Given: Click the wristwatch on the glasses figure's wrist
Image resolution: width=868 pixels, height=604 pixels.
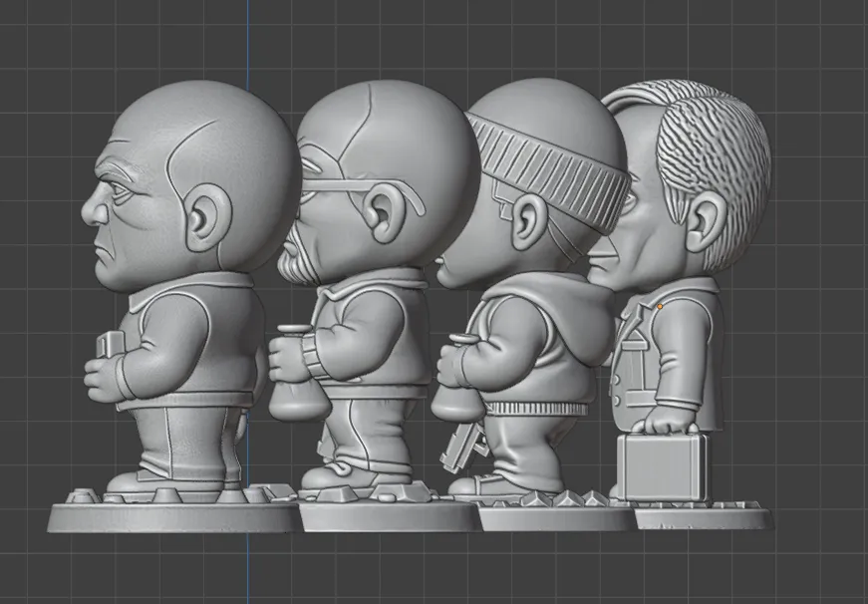Looking at the screenshot, I should pos(312,356).
